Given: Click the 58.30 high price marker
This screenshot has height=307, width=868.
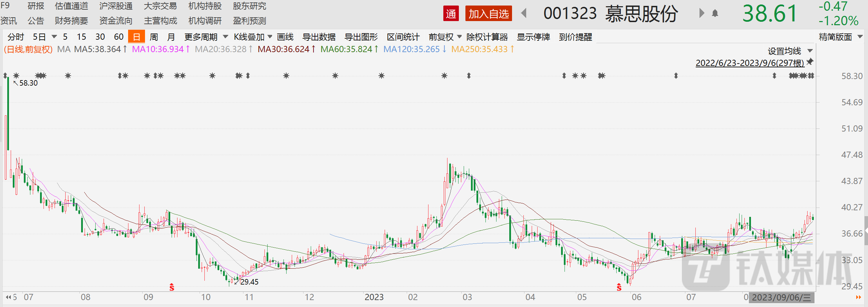Looking at the screenshot, I should [28, 83].
